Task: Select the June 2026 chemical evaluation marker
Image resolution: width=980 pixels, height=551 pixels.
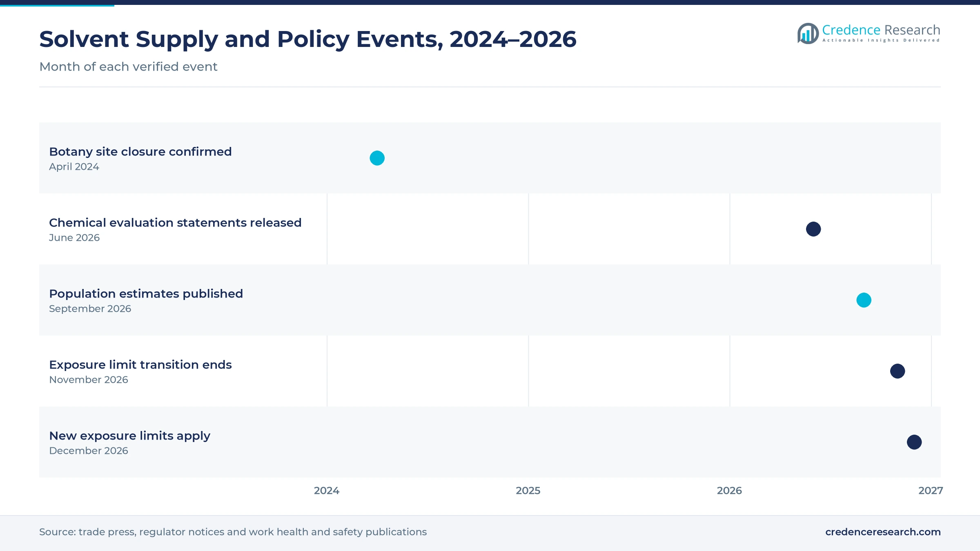Action: [813, 229]
